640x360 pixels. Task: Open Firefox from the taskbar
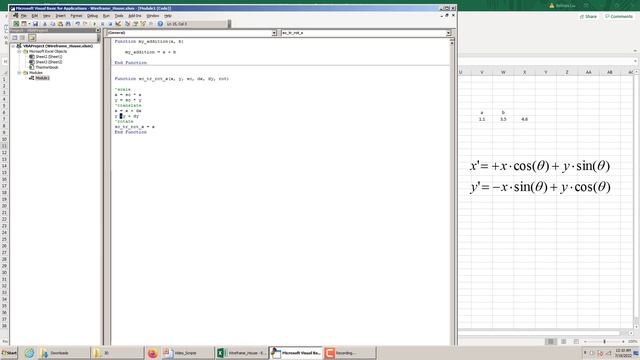click(152, 353)
